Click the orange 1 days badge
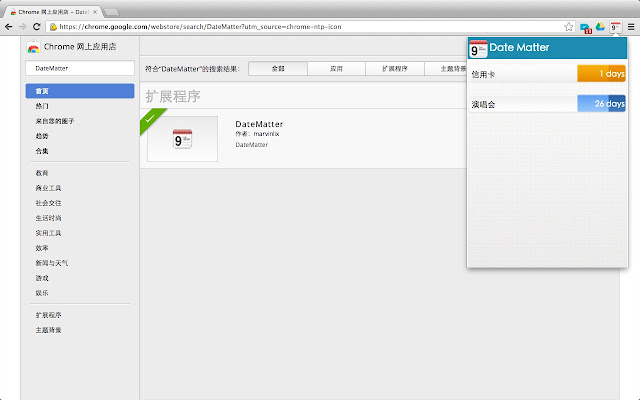Screen dimensions: 640x400 click(601, 73)
